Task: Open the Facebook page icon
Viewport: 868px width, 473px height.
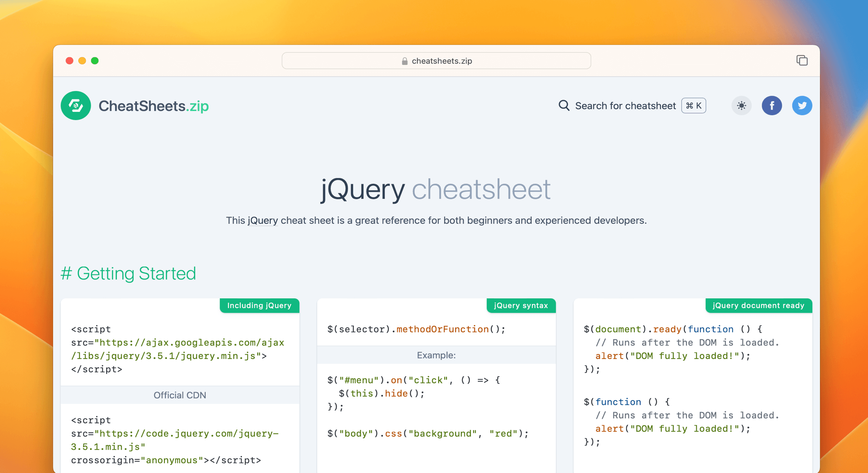Action: pyautogui.click(x=772, y=106)
